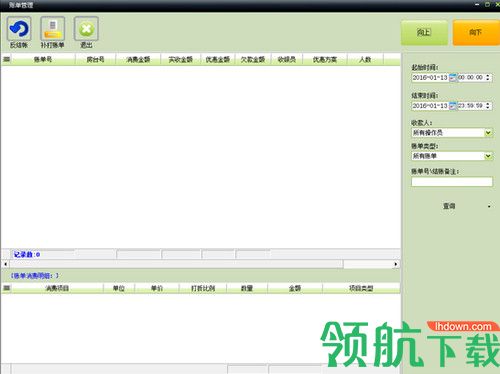Expand the 账单类型 所有账单 dropdown

(x=488, y=156)
